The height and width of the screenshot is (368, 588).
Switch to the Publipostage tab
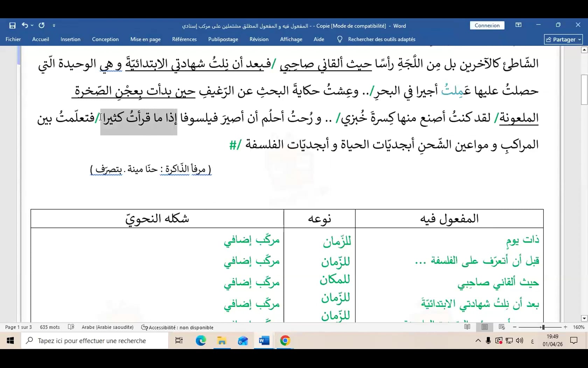tap(223, 39)
